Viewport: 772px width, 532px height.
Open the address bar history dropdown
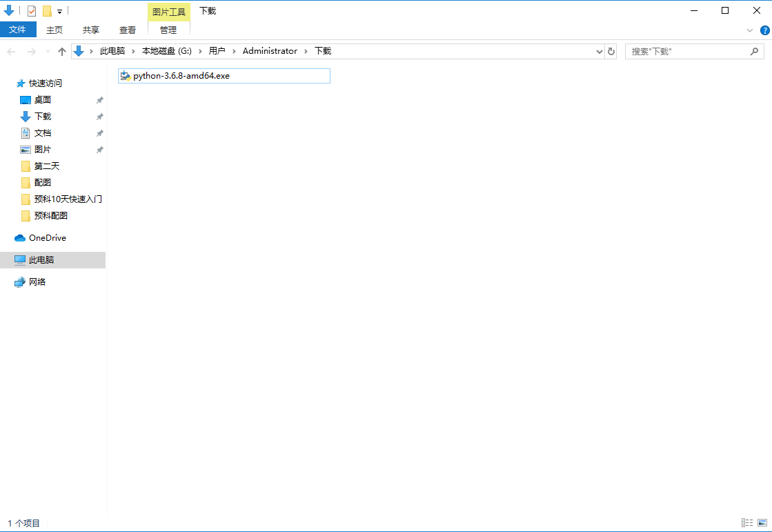(599, 52)
